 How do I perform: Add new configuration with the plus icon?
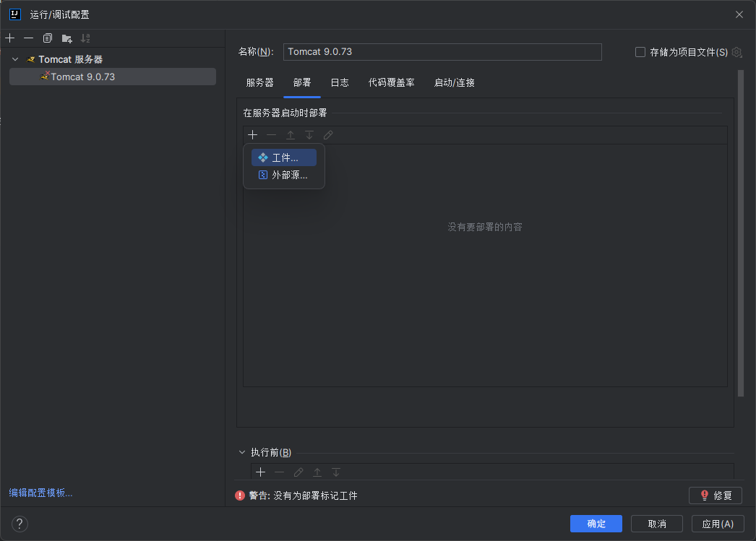(x=10, y=38)
